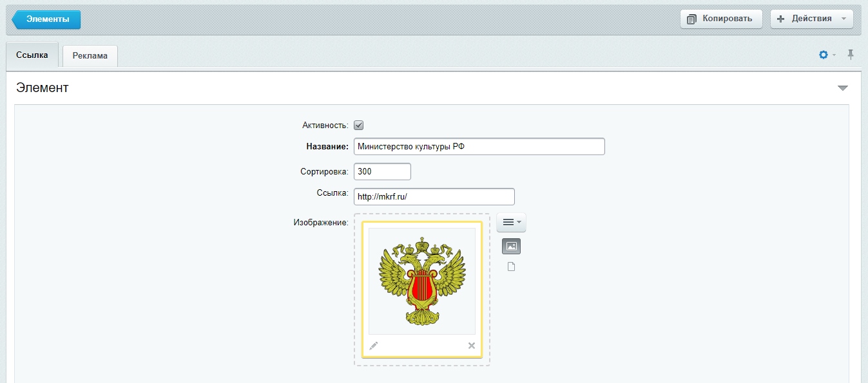Image resolution: width=868 pixels, height=383 pixels.
Task: Click the file document icon beside image
Action: [512, 266]
